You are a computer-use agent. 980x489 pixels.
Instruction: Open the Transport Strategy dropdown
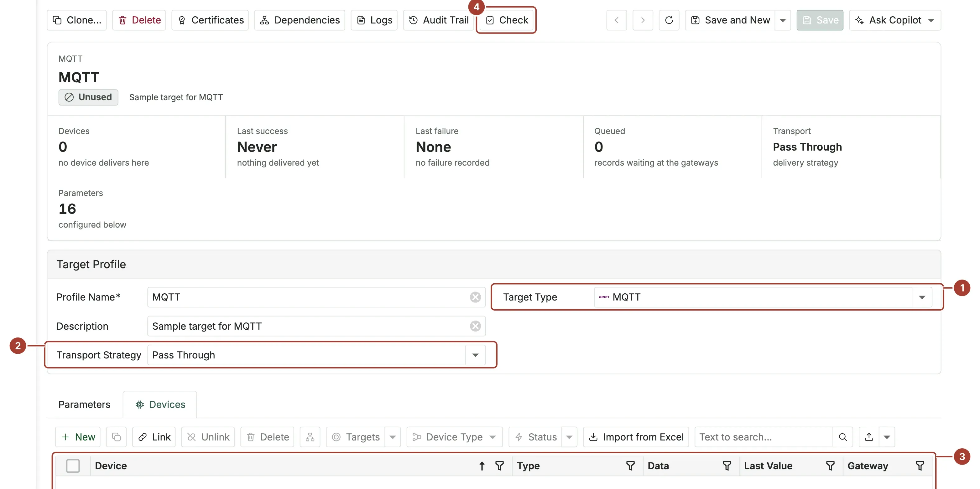coord(475,355)
